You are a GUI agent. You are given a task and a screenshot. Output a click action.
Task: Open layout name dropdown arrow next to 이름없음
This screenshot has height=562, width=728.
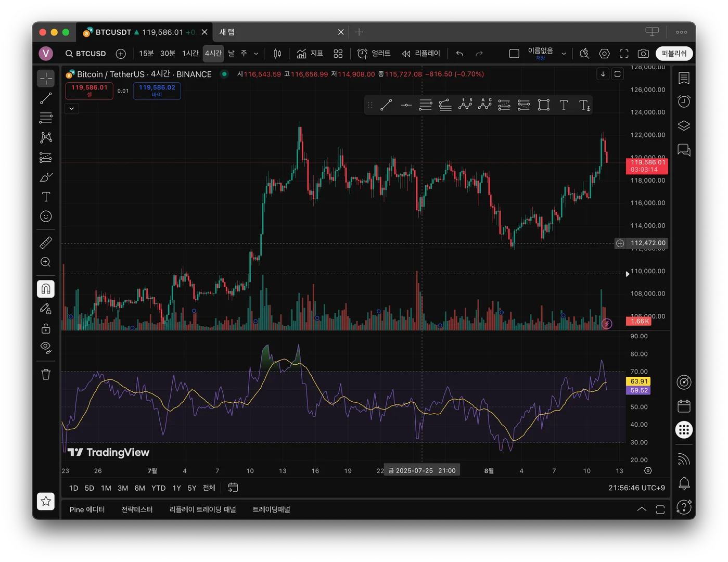point(564,54)
